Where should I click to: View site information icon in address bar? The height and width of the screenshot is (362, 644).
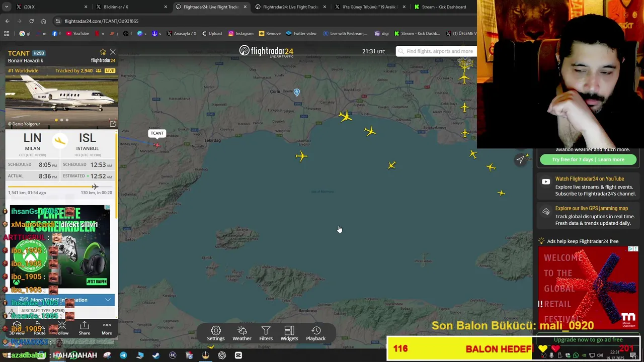(x=58, y=21)
